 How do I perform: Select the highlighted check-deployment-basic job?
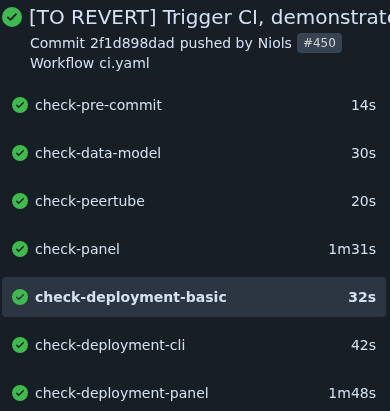coord(194,297)
